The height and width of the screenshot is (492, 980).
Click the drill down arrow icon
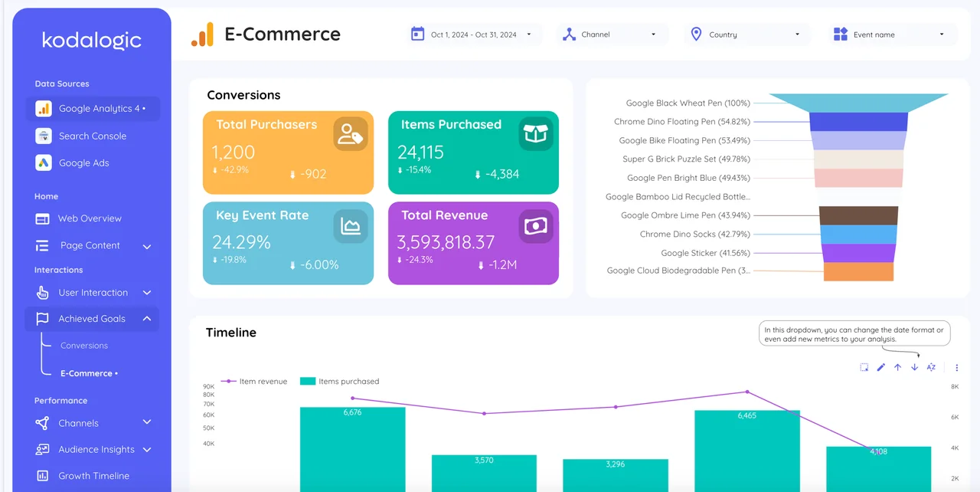pos(914,368)
